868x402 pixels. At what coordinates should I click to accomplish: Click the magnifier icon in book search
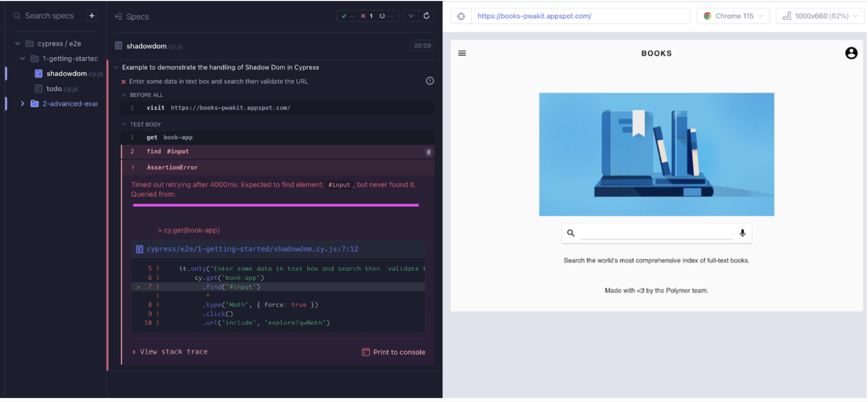[571, 233]
